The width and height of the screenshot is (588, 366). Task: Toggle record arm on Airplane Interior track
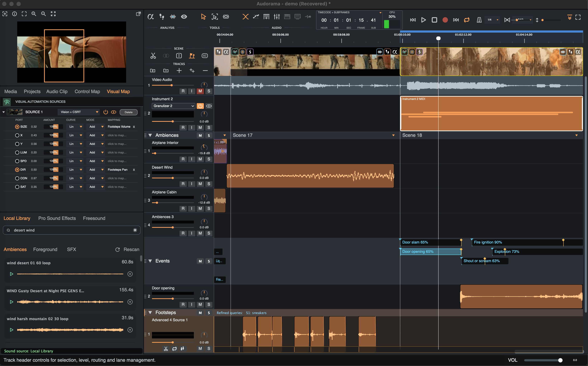pyautogui.click(x=183, y=159)
